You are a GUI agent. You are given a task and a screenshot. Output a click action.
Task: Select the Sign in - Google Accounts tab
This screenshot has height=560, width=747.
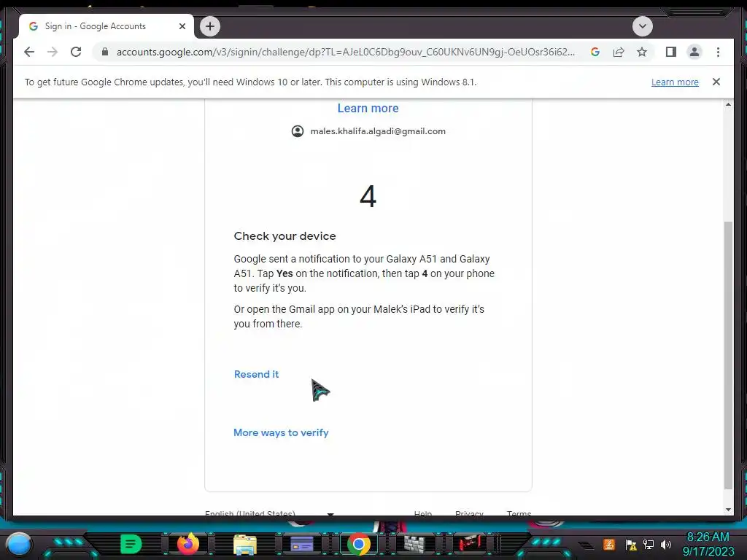107,26
